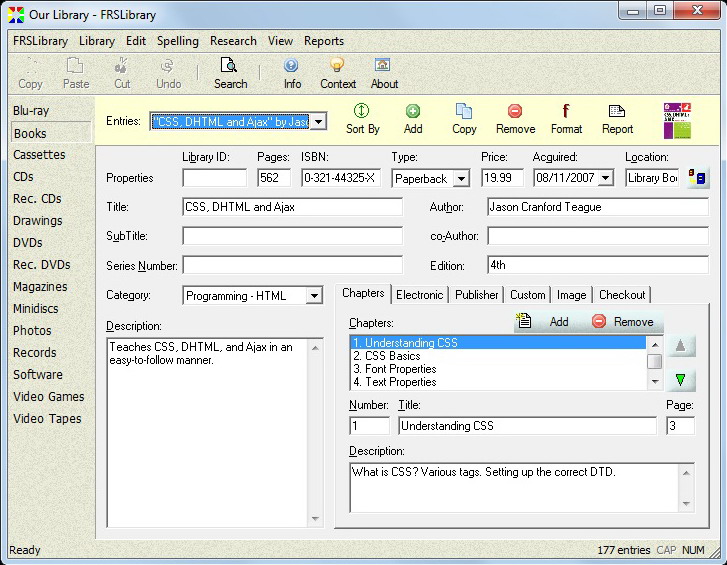Select Photos in the sidebar

[32, 331]
